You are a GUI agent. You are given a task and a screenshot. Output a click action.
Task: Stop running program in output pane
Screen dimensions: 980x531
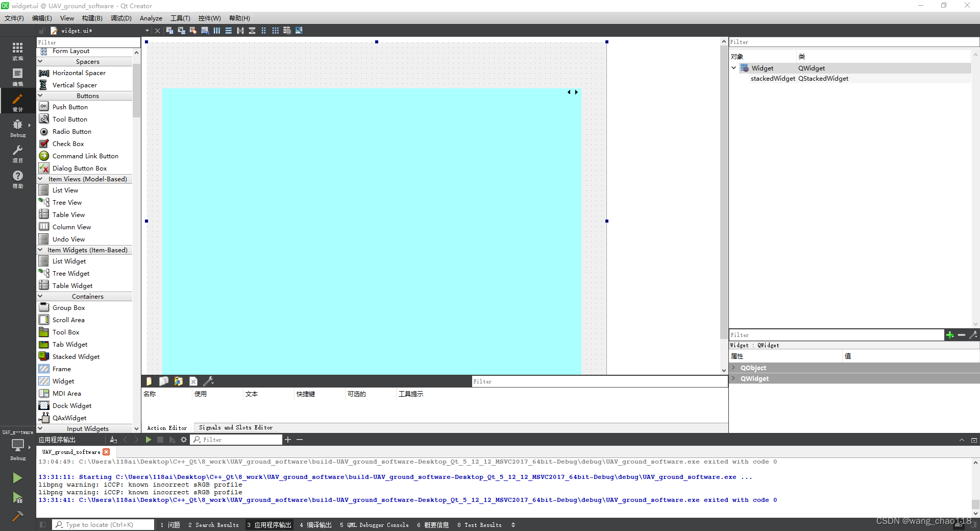coord(160,440)
